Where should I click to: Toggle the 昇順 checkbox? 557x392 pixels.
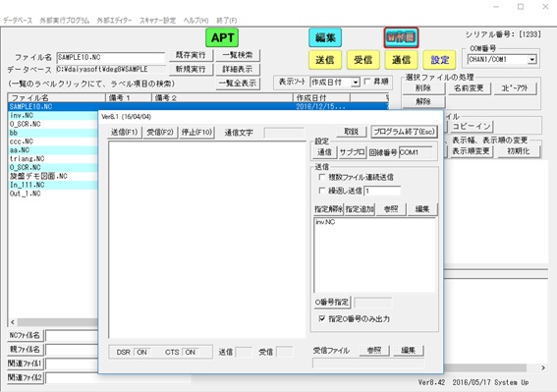tap(367, 82)
